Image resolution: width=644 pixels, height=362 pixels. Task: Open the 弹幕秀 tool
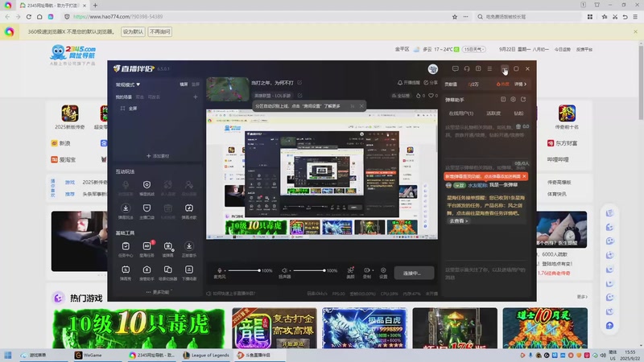[x=126, y=273]
